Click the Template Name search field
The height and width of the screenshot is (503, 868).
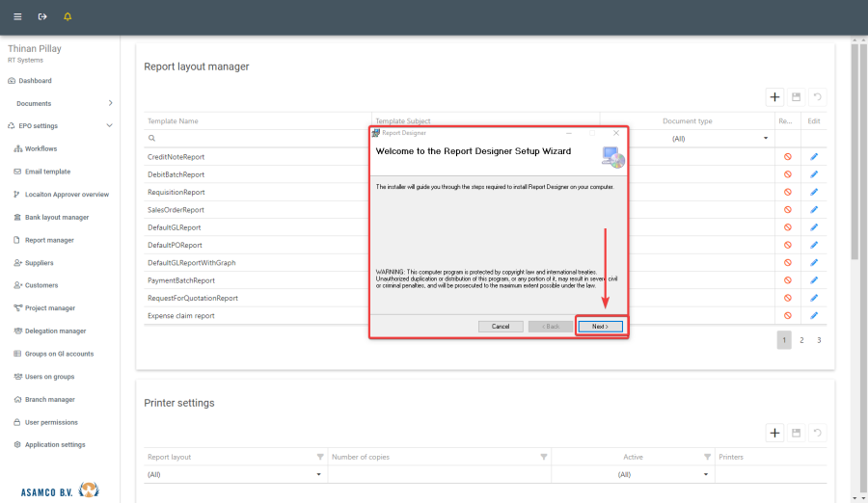[256, 139]
